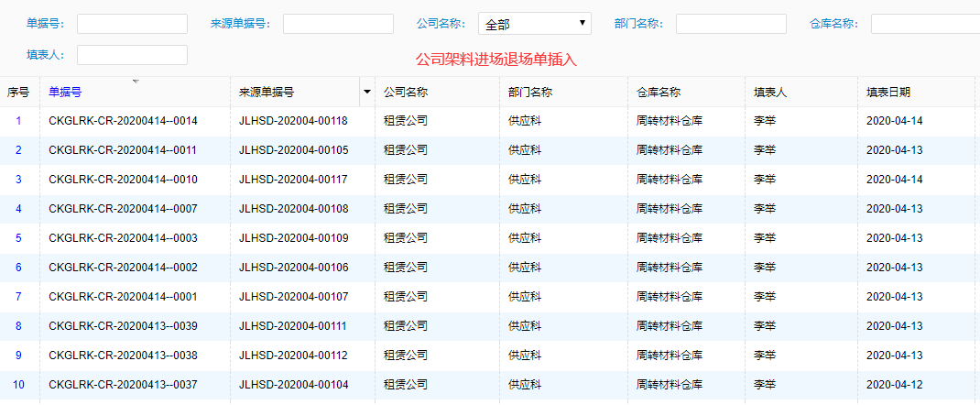Select cell CKGLRK-CR-20200414--0010
This screenshot has height=405, width=980.
click(x=123, y=180)
